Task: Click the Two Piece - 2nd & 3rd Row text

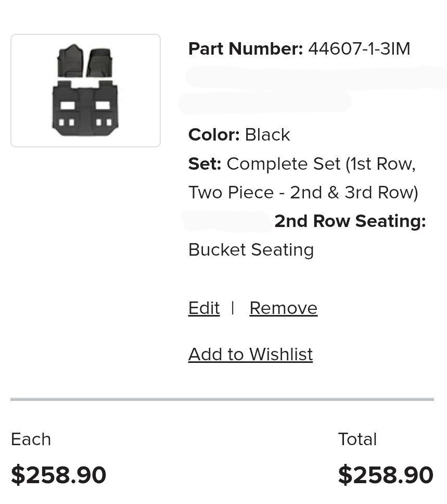Action: pos(303,193)
